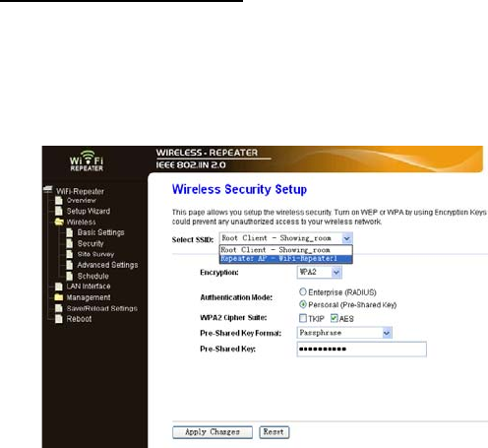Click the Overview page icon
This screenshot has width=488, height=448.
tap(59, 200)
